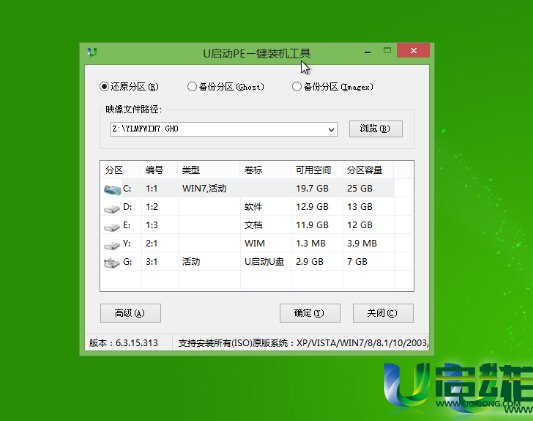
Task: Select the D: drive icon
Action: 112,208
